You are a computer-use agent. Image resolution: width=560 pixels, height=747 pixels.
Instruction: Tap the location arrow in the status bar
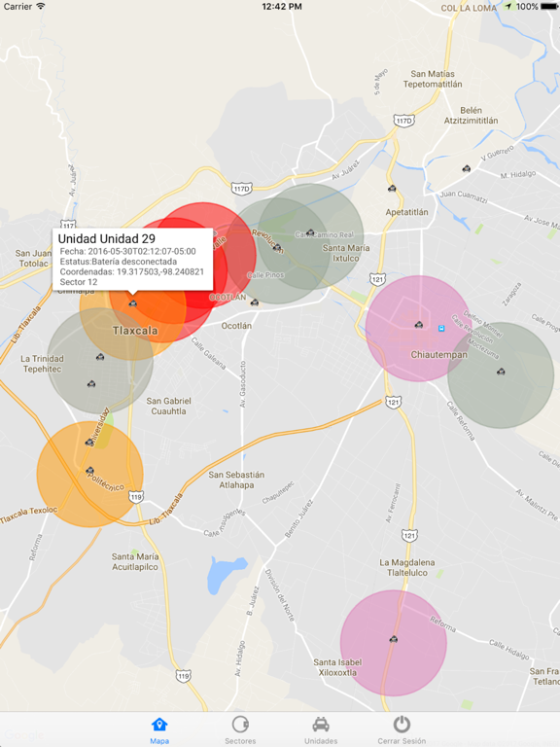508,6
